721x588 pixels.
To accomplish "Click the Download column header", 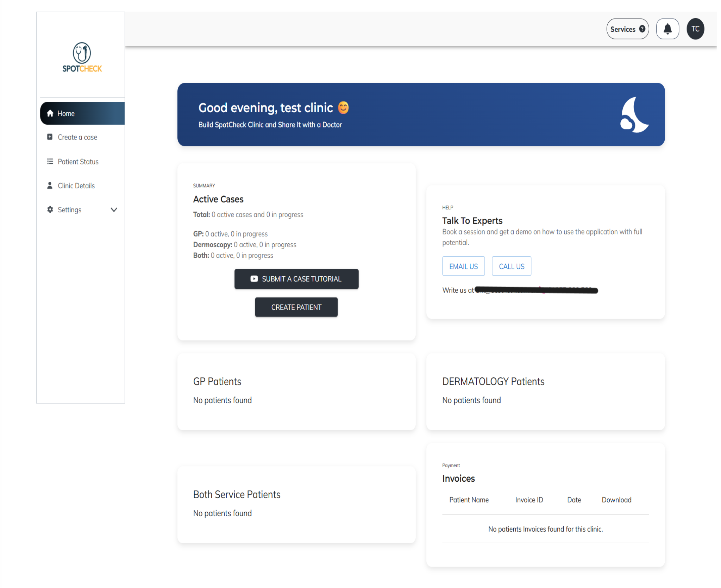I will click(616, 500).
